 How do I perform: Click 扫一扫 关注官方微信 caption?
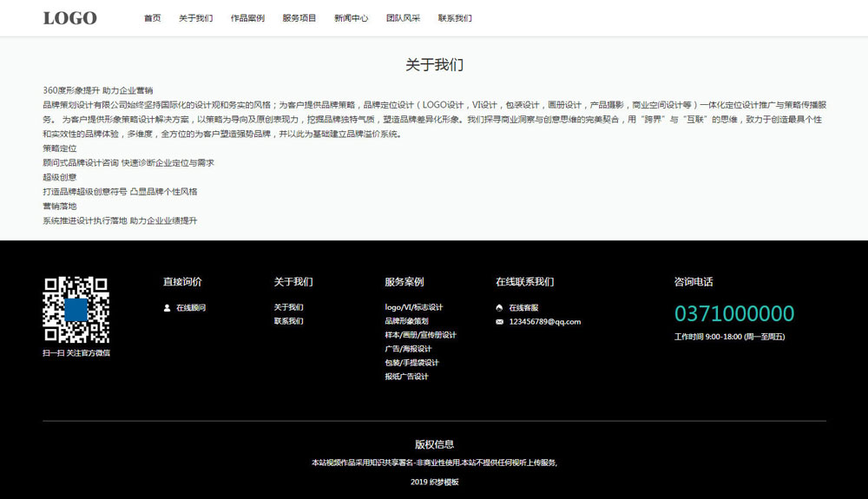76,353
